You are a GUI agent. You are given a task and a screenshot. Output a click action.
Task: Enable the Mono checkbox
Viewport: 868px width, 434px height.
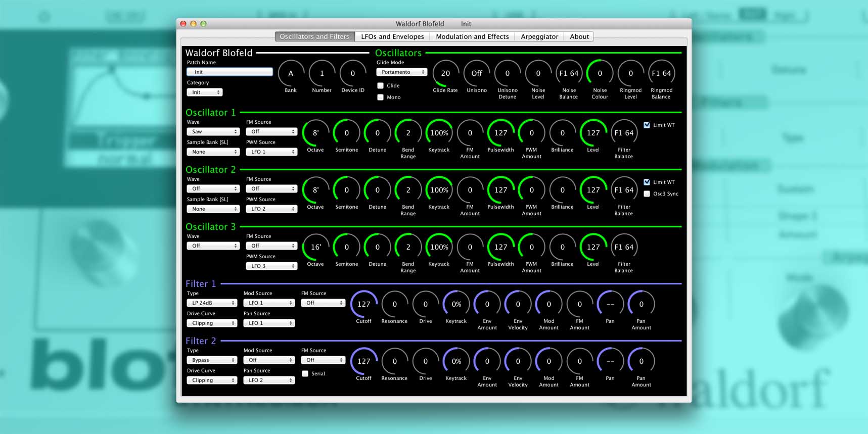pos(381,97)
